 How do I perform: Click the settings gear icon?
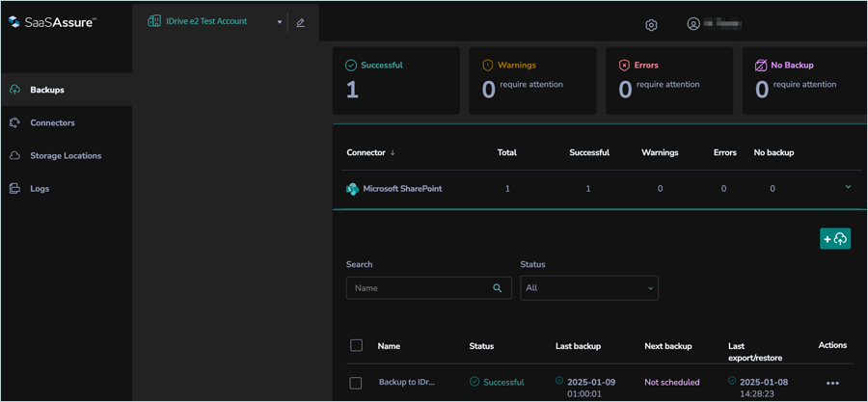(651, 24)
